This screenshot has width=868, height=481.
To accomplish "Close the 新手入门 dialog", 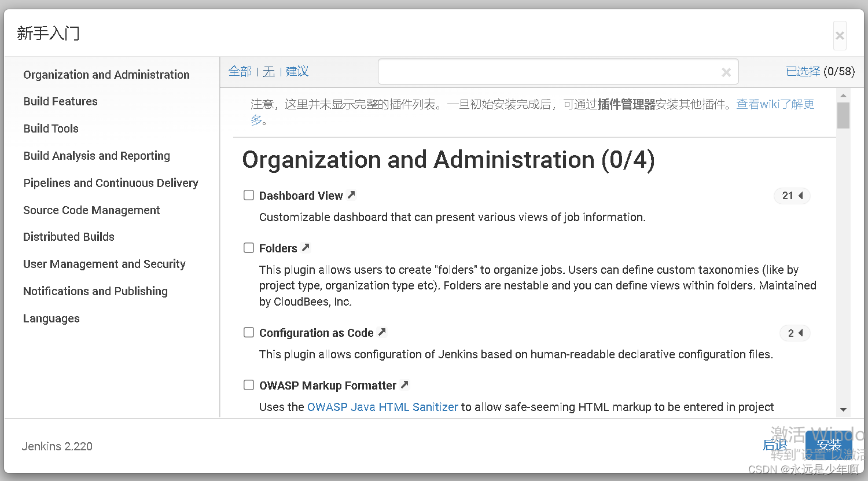I will click(840, 36).
